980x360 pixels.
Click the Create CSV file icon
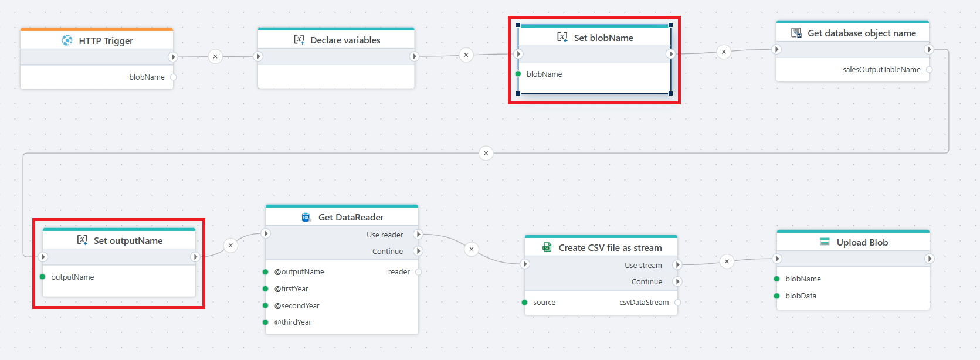coord(547,248)
